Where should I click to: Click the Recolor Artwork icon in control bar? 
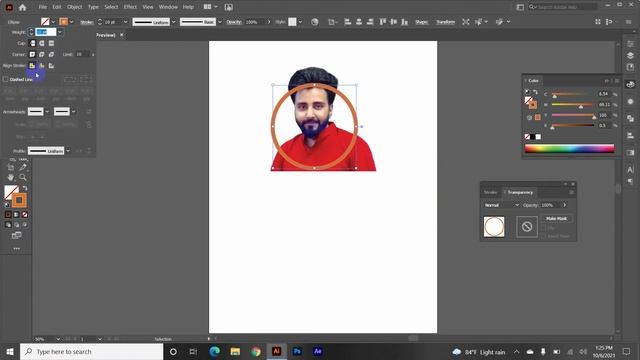[x=314, y=22]
